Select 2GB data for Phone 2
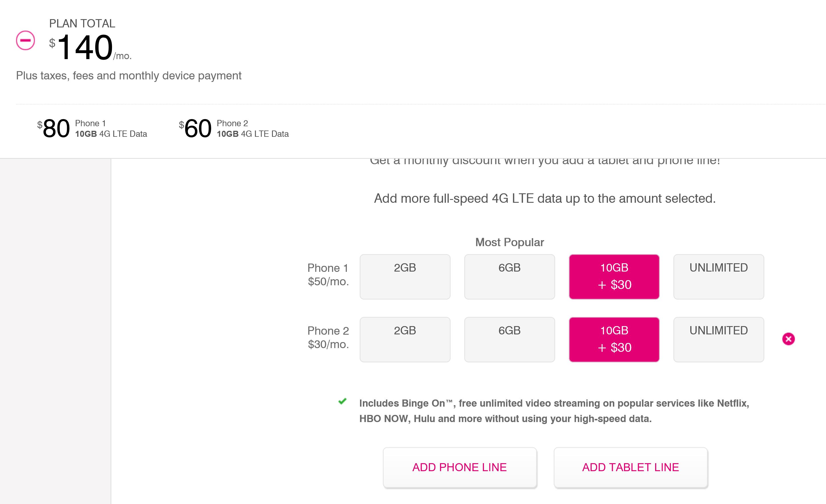Image resolution: width=826 pixels, height=504 pixels. click(405, 340)
